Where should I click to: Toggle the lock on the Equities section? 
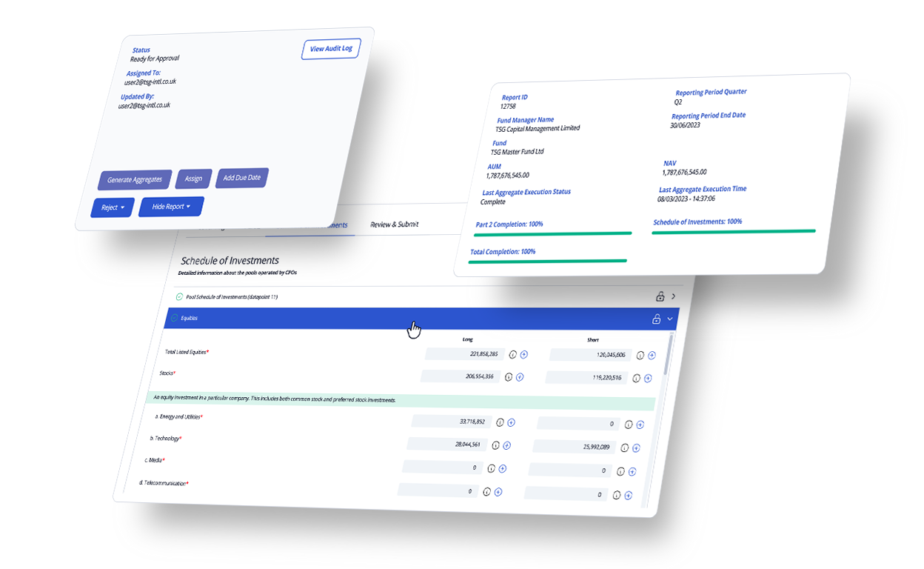656,319
